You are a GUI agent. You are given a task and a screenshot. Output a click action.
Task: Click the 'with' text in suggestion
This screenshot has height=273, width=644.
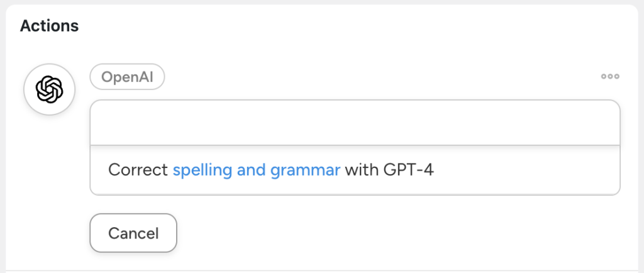pos(362,170)
